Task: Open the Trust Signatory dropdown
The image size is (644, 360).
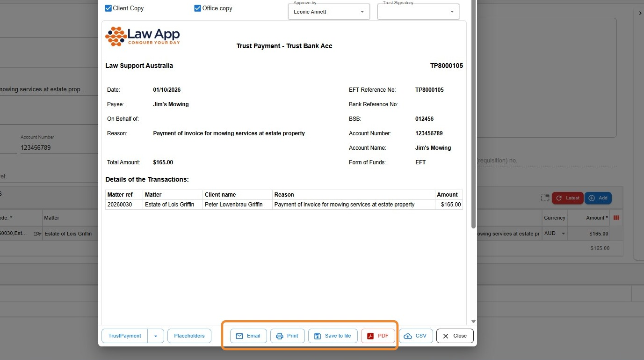Action: [418, 12]
